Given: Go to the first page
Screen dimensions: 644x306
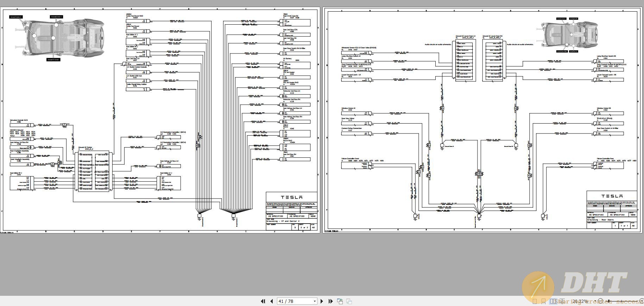Looking at the screenshot, I should pos(263,301).
